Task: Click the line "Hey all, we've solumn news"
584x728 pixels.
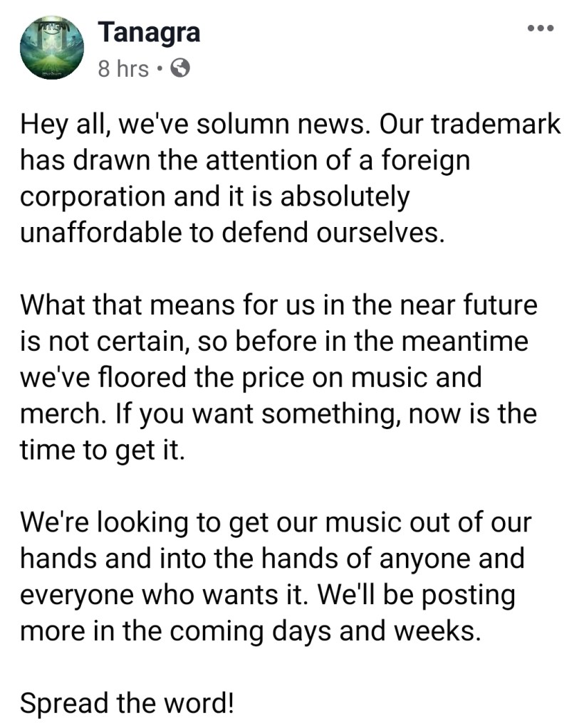Action: tap(192, 125)
